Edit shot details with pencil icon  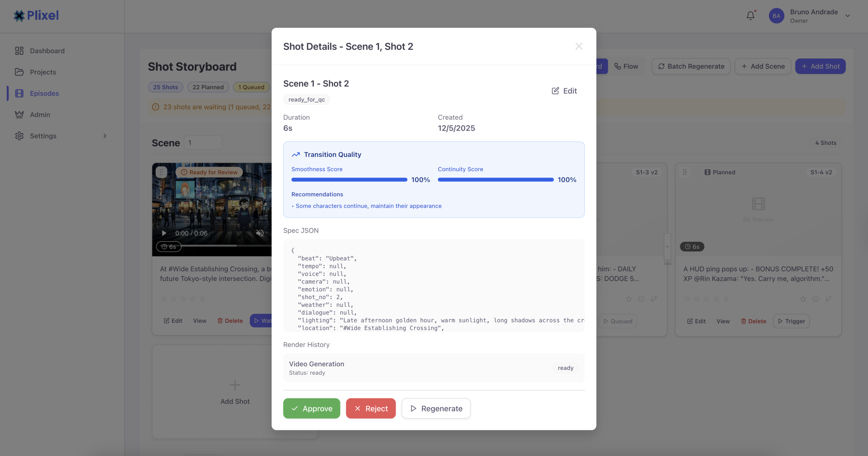pos(555,91)
